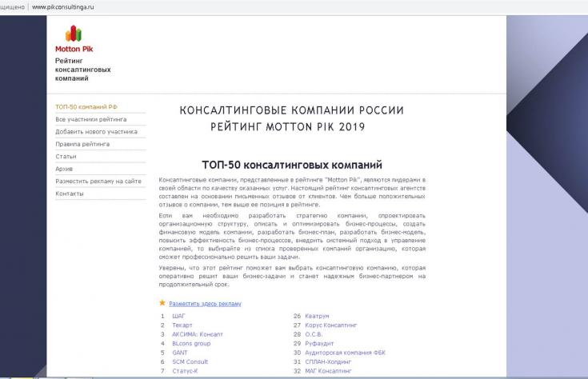Click the www.pikconsultinga.ru address bar
588x379 pixels.
(x=63, y=6)
